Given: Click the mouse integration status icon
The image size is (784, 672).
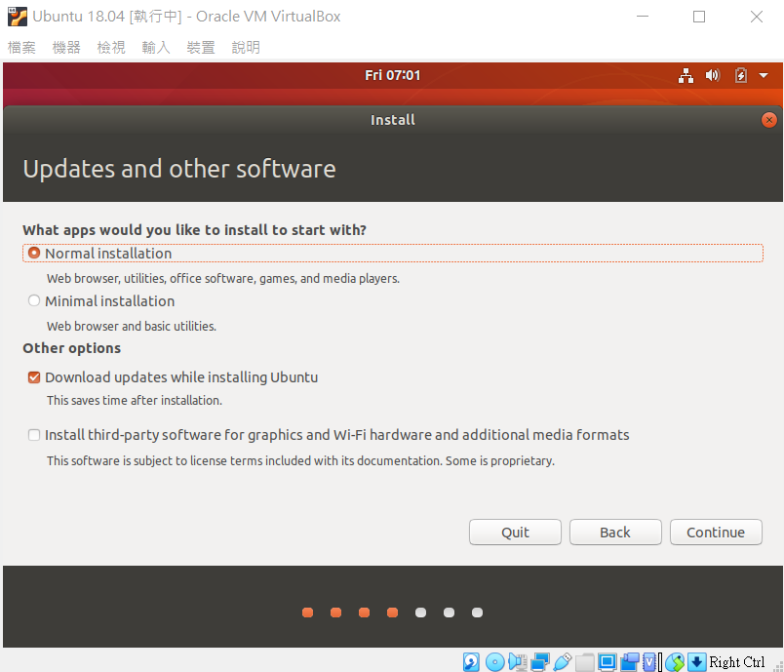Looking at the screenshot, I should (675, 662).
